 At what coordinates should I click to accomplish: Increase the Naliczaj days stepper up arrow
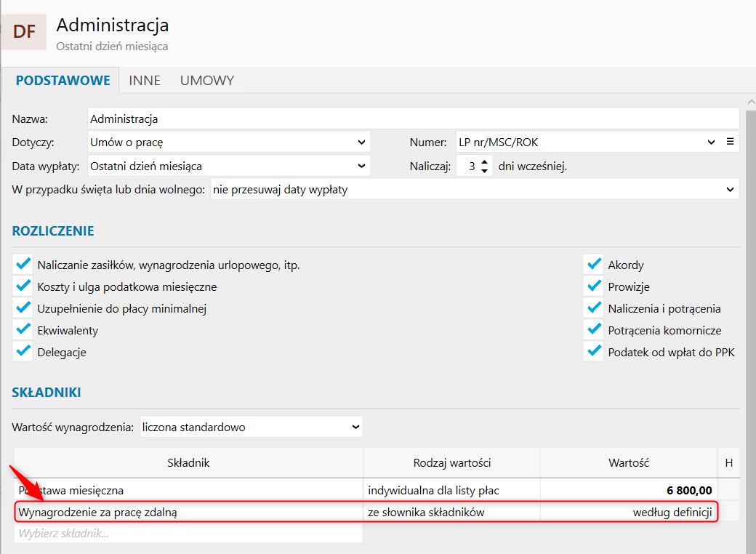485,161
